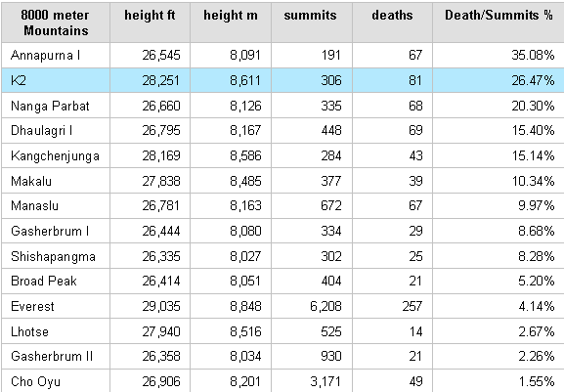This screenshot has height=392, width=564.
Task: Click the Manaslu mountain name
Action: [34, 205]
